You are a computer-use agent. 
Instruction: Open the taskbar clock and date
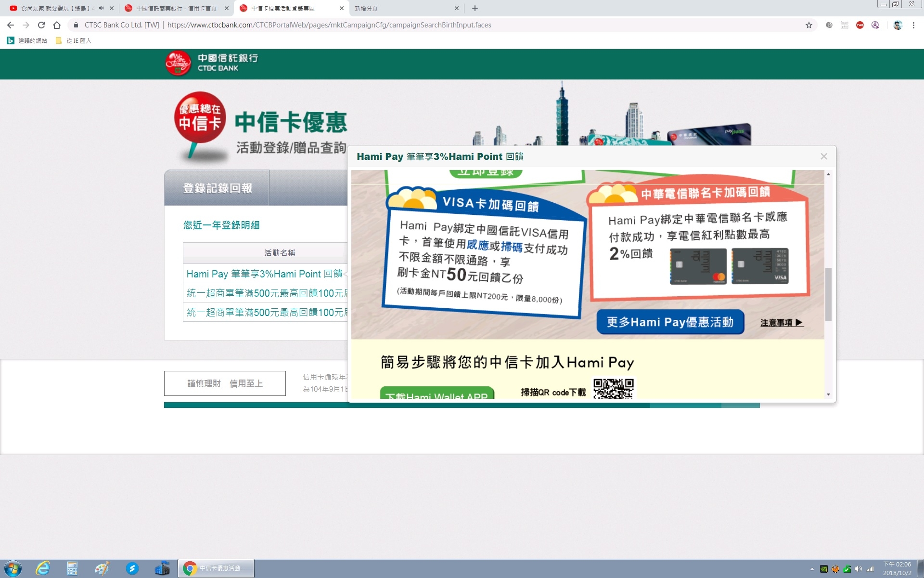[x=897, y=568]
